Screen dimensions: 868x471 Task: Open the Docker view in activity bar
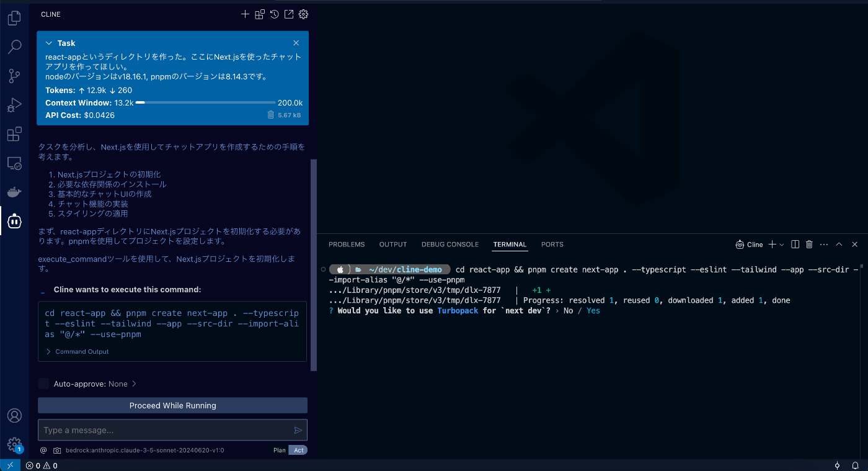[14, 192]
